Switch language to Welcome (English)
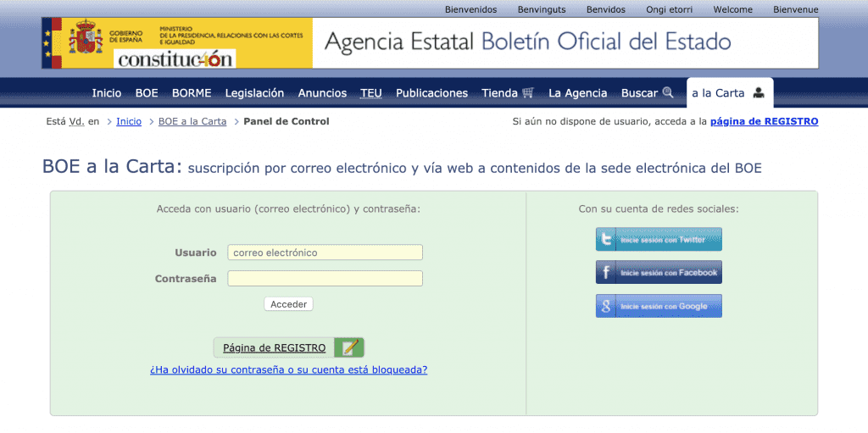The image size is (868, 433). tap(733, 9)
